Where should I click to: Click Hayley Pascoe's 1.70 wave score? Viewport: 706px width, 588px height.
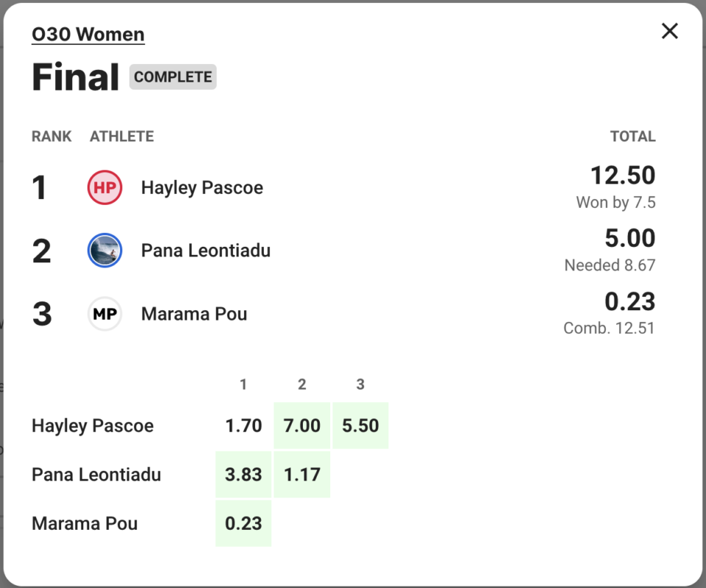pyautogui.click(x=243, y=426)
